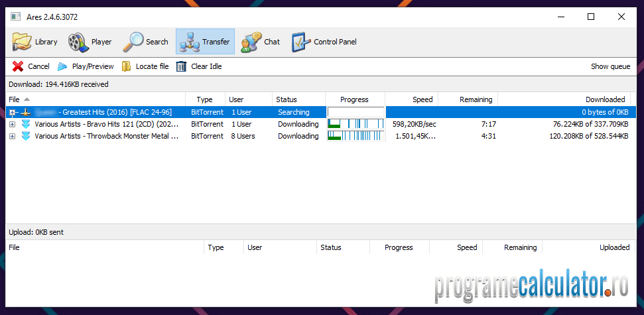This screenshot has height=315, width=644.
Task: Click the Ares title bar app icon
Action: tap(16, 17)
